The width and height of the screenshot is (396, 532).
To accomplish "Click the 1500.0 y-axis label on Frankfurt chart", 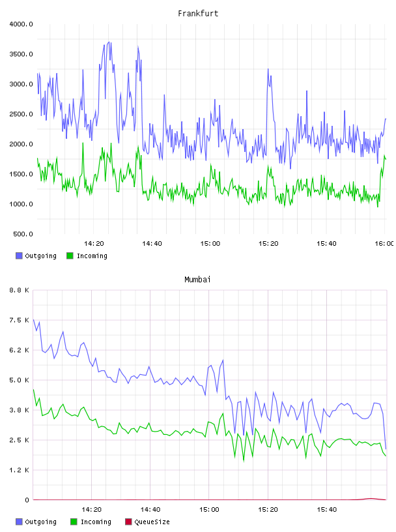I will tap(21, 174).
